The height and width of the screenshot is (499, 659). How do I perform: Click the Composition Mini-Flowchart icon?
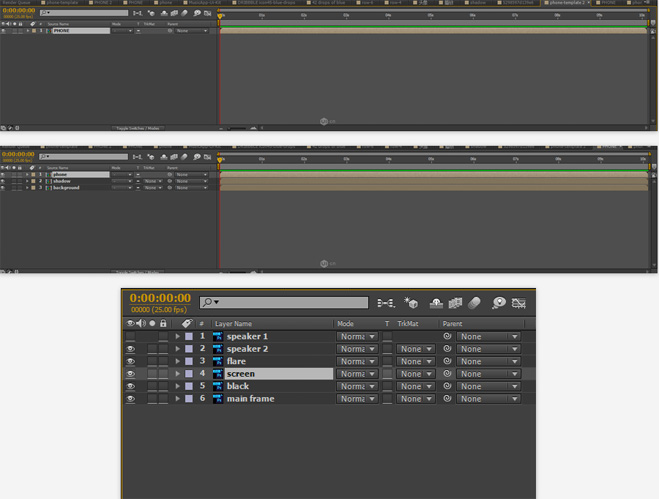coord(386,302)
